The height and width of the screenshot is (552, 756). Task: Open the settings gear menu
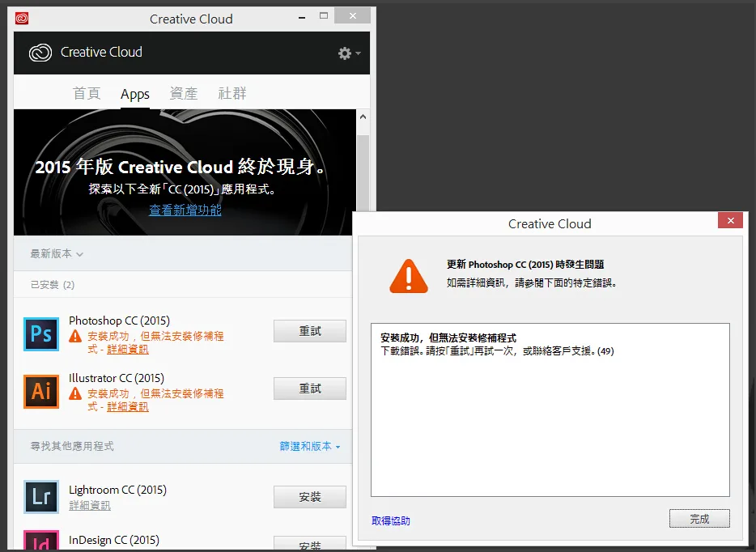(x=344, y=53)
